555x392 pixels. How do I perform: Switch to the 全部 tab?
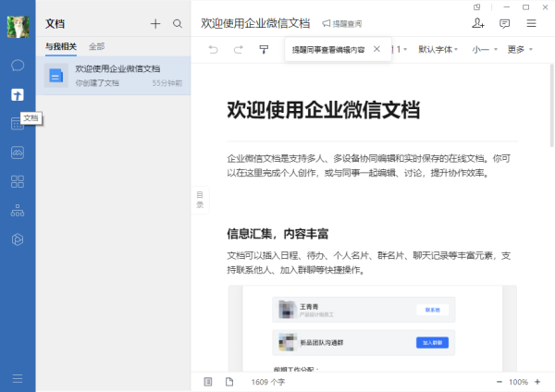pos(96,46)
